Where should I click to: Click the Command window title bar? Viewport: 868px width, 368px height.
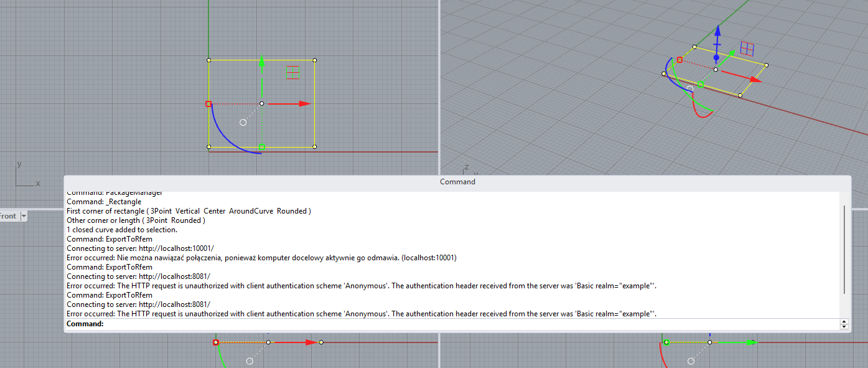[x=457, y=182]
